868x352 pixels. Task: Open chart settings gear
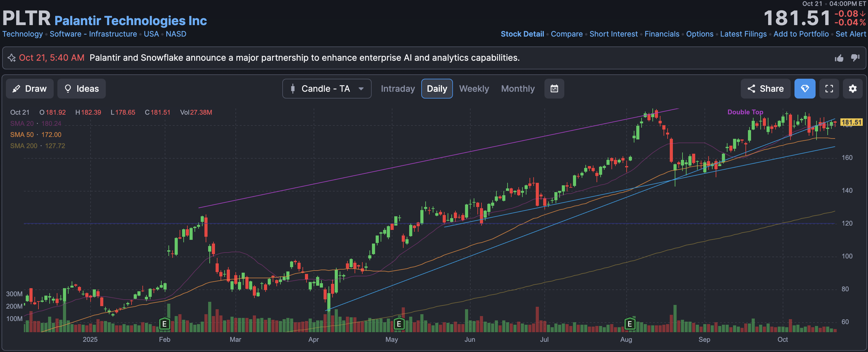[852, 89]
